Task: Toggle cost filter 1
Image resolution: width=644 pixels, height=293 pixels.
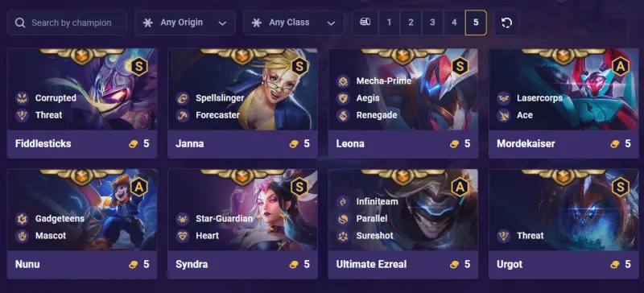Action: coord(389,23)
